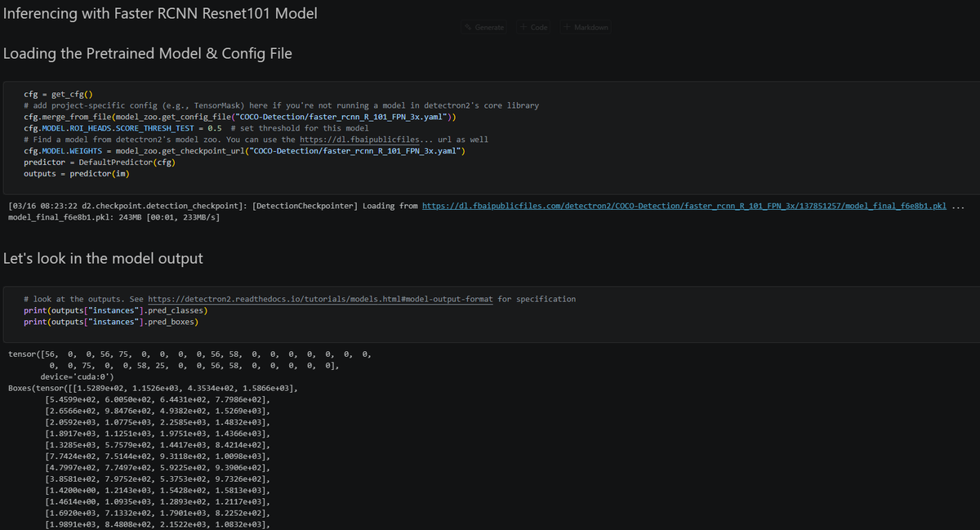980x530 pixels.
Task: Select the 'Let's look in the model output' heading
Action: 103,259
